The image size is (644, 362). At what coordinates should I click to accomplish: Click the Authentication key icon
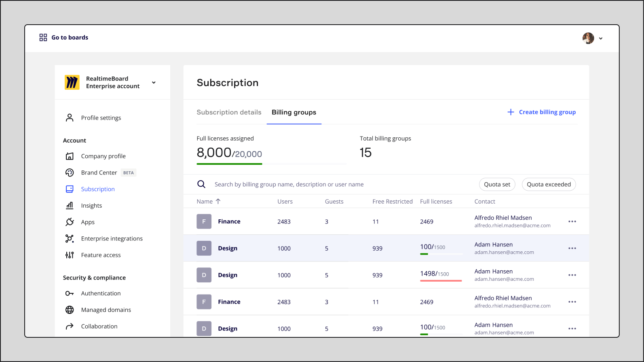click(70, 293)
